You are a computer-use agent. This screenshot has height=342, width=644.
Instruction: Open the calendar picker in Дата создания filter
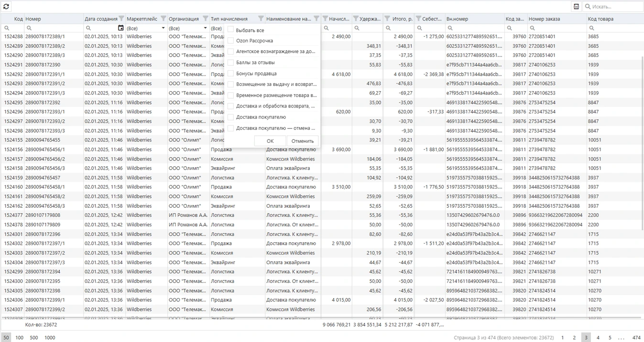tap(120, 28)
